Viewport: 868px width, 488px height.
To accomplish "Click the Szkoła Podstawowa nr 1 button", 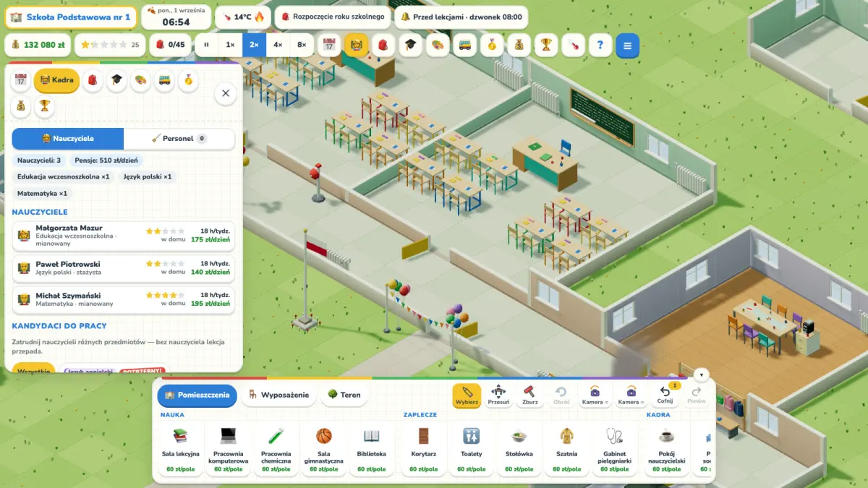I will 71,17.
